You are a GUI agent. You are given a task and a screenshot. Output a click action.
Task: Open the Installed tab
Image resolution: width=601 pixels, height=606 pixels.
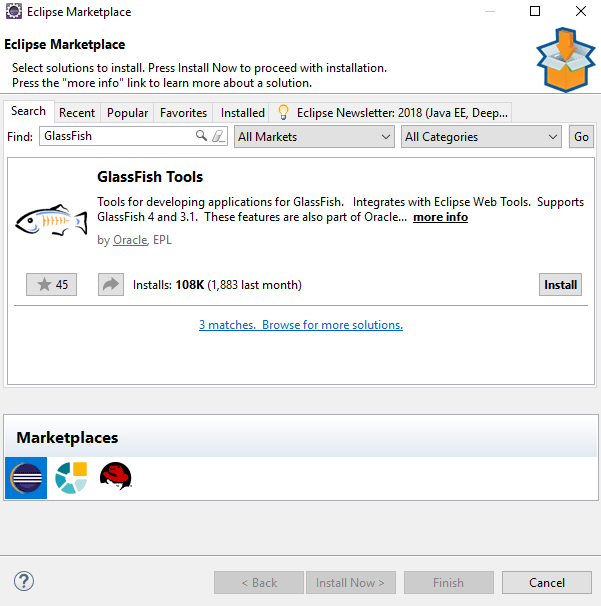(243, 113)
